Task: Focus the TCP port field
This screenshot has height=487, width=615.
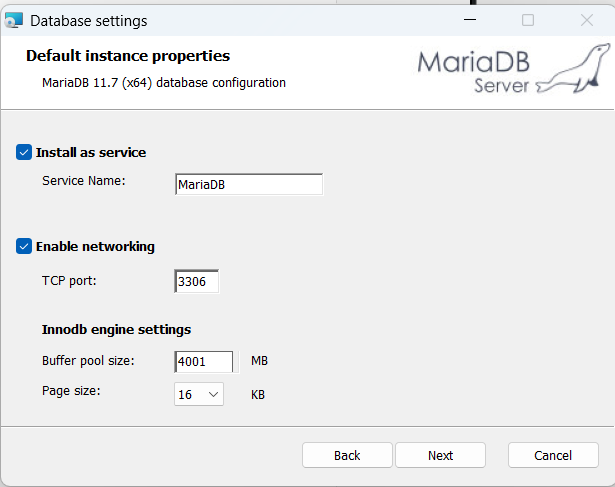Action: (197, 281)
